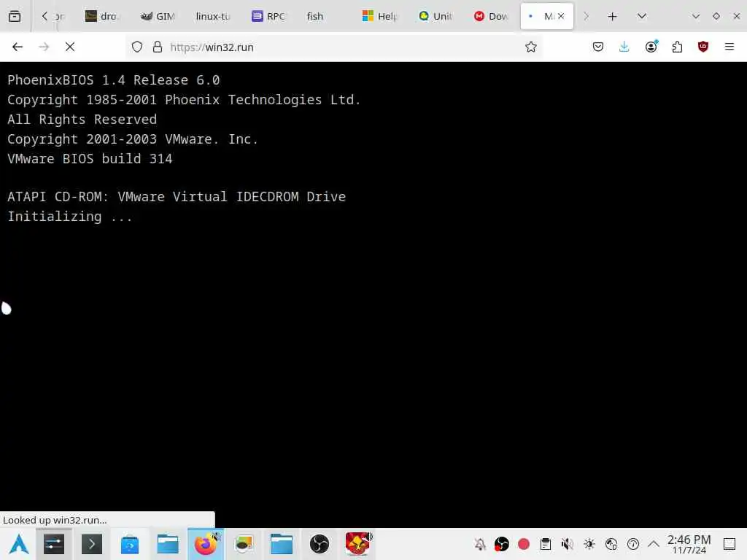Stop loading the page
The image size is (747, 560).
70,47
